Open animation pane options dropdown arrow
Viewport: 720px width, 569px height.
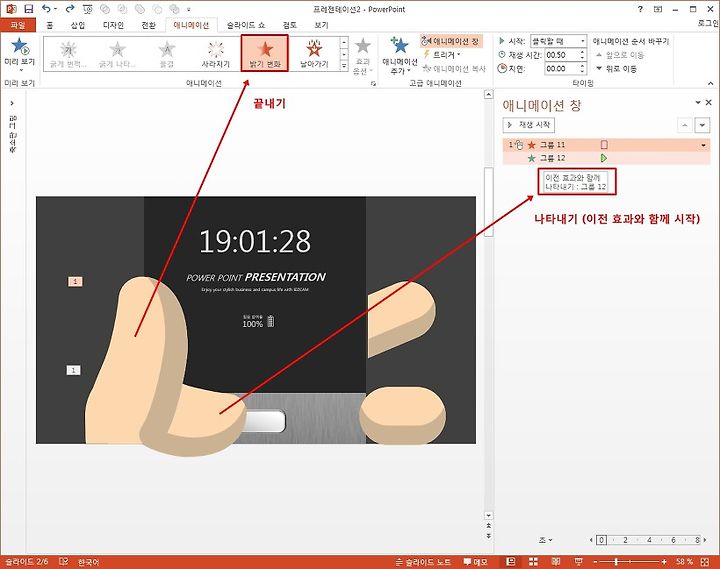698,102
